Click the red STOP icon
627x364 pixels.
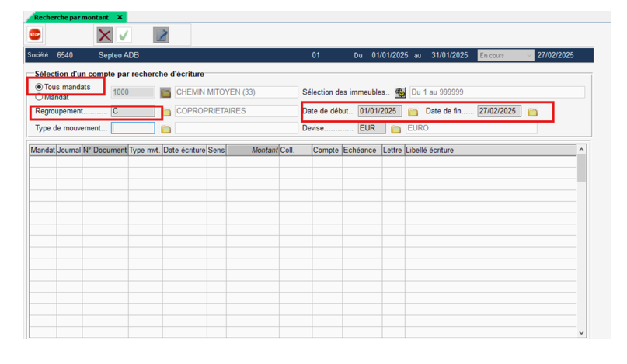(35, 35)
